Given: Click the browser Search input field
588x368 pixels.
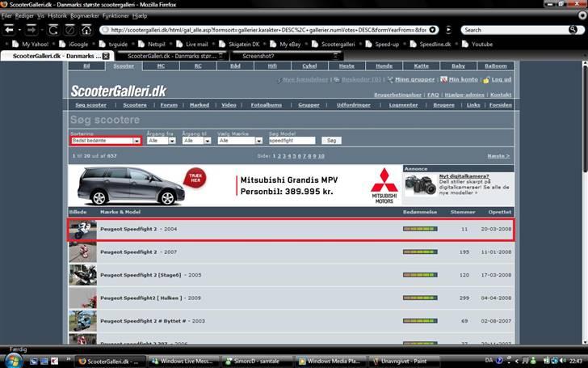Looking at the screenshot, I should click(515, 30).
